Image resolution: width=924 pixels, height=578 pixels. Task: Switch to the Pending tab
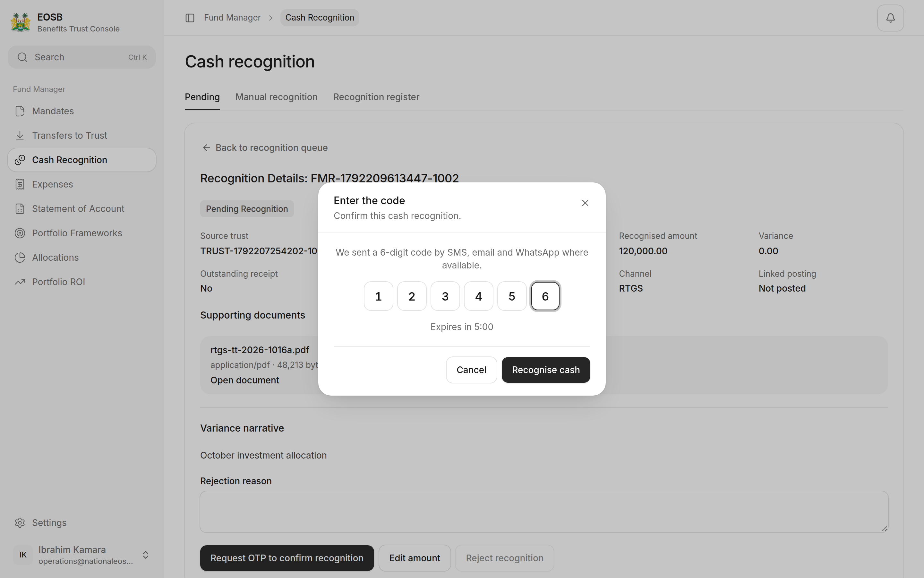pyautogui.click(x=202, y=97)
